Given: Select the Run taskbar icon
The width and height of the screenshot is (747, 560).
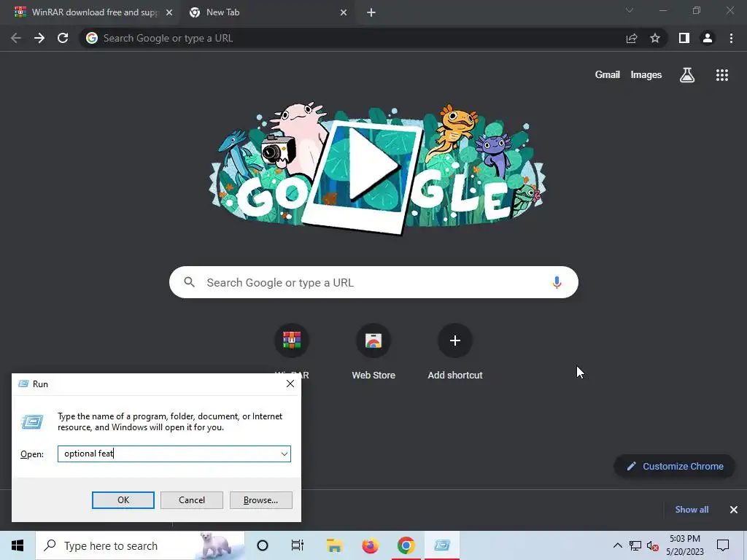Looking at the screenshot, I should coord(441,545).
